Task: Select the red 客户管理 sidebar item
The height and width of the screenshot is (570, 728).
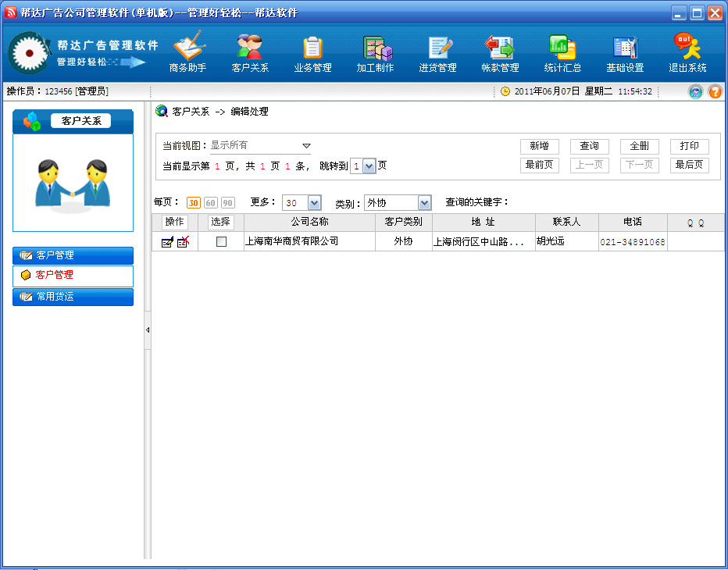Action: 73,276
